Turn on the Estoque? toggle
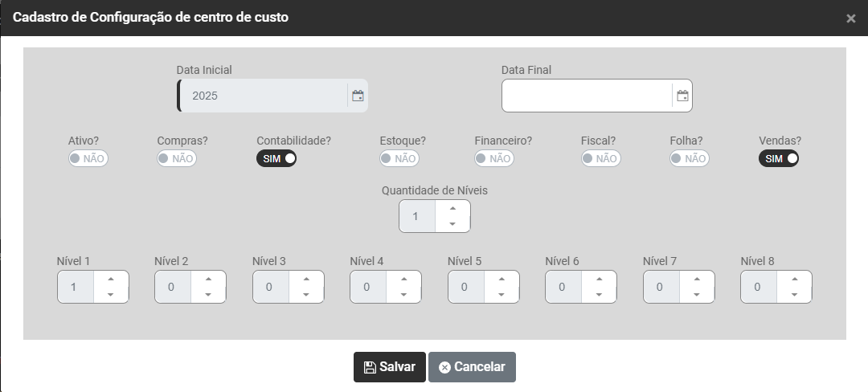868x392 pixels. click(399, 158)
